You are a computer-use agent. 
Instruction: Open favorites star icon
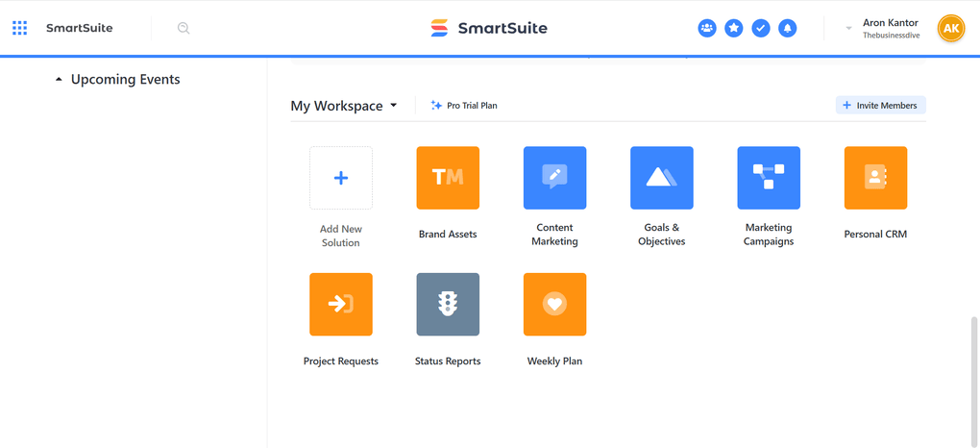(734, 28)
